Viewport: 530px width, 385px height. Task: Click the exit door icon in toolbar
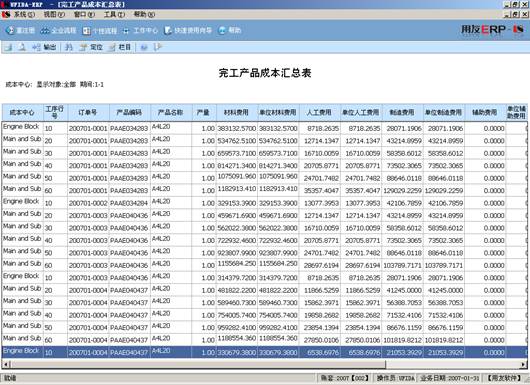point(158,47)
